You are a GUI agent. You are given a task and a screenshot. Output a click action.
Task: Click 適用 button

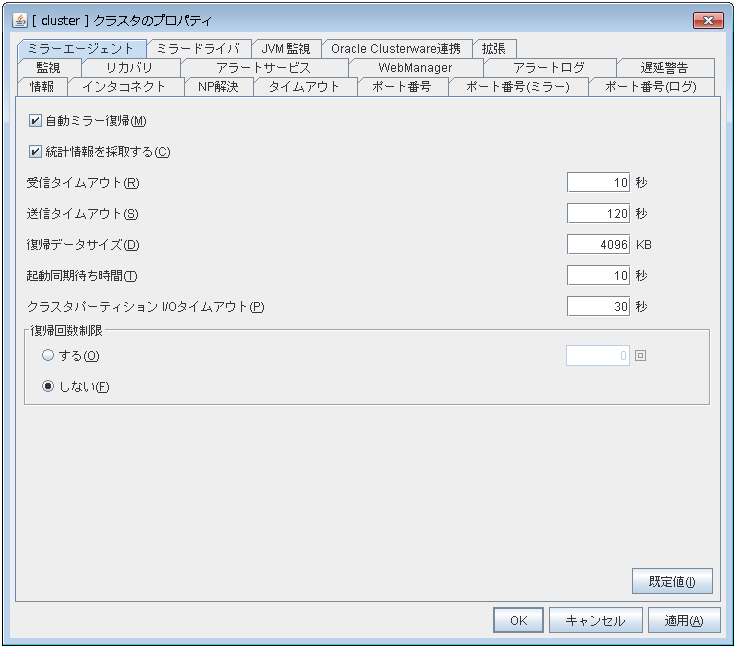[x=684, y=620]
